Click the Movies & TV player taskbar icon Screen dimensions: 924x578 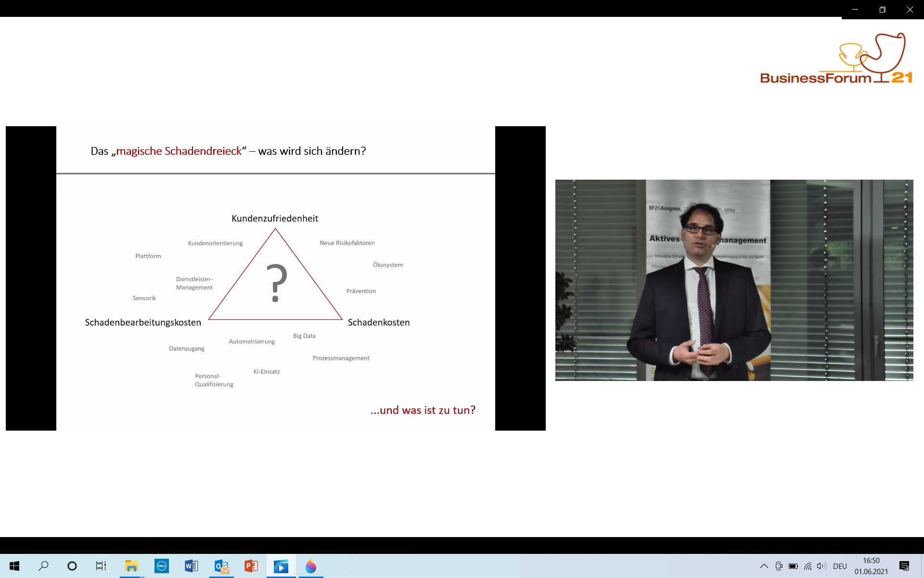281,566
